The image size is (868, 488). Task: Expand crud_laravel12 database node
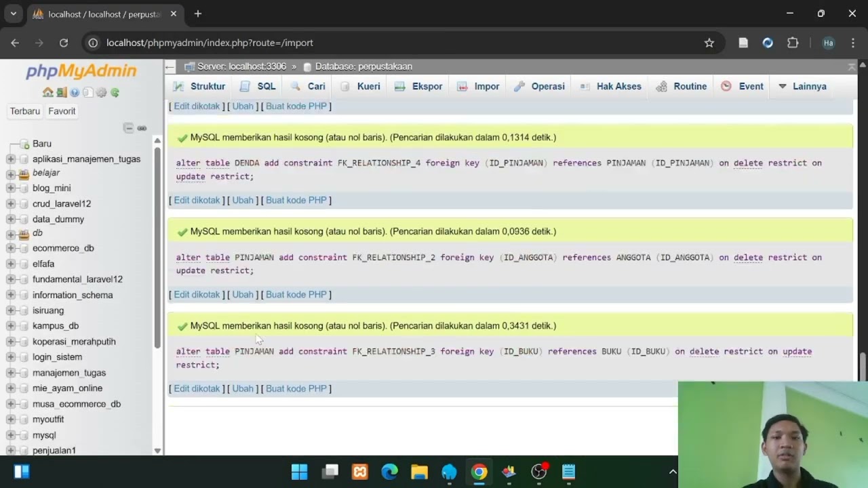point(11,203)
